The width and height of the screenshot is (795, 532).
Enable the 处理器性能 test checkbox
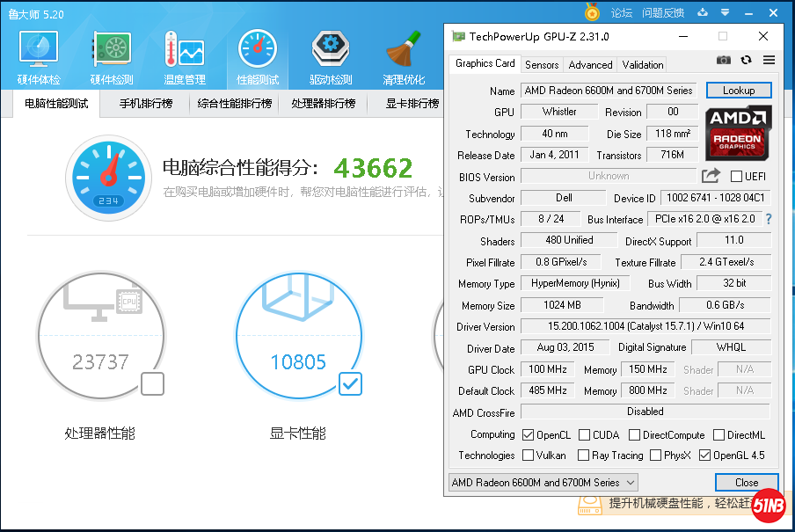[152, 383]
